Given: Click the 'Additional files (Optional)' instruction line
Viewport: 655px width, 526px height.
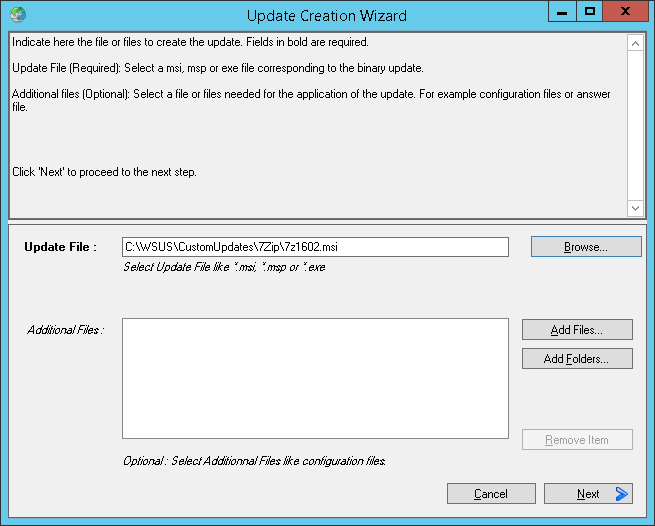Looking at the screenshot, I should 311,100.
